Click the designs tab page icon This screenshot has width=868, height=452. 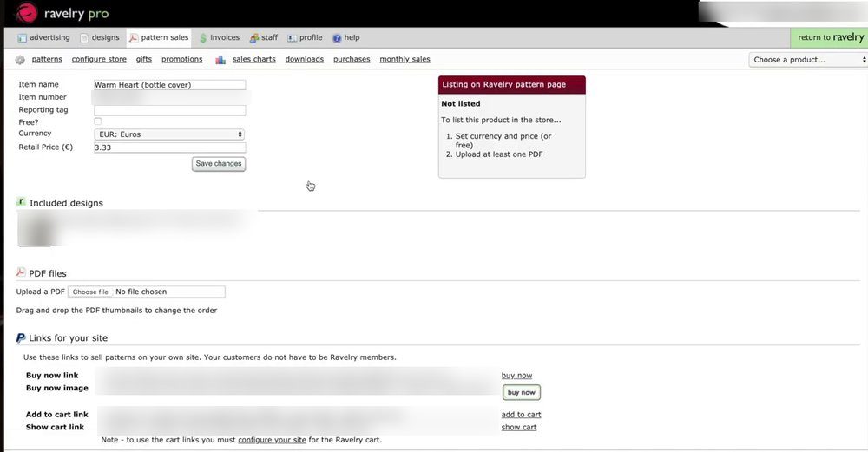pyautogui.click(x=84, y=38)
